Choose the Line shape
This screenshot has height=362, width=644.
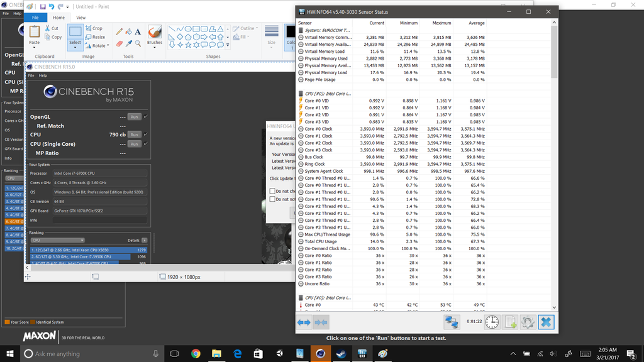[172, 29]
